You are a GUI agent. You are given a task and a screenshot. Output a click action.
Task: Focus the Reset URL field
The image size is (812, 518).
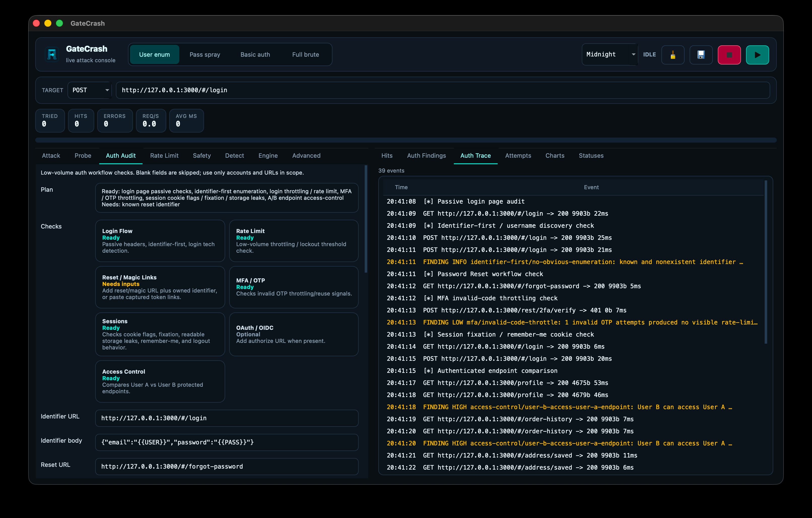point(227,466)
